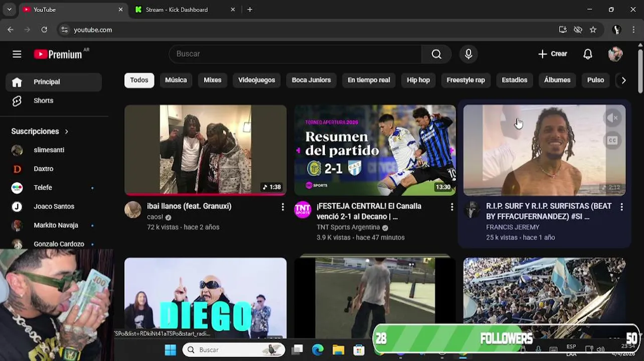
Task: Focus the YouTube Buscar search field
Action: pos(296,54)
